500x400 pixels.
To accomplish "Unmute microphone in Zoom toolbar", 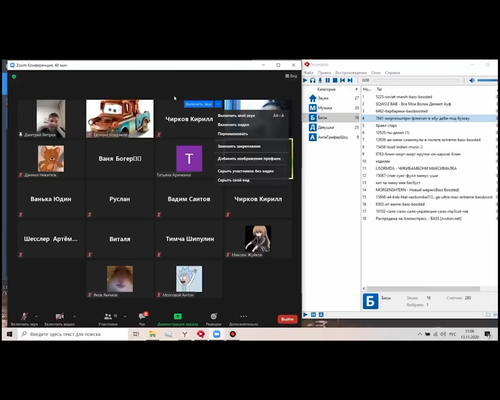I will [24, 319].
